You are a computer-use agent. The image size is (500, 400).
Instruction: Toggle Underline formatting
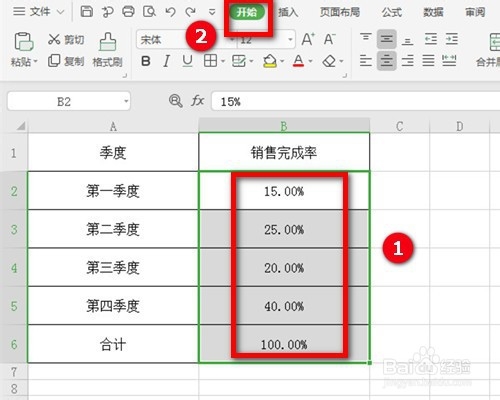tap(188, 61)
